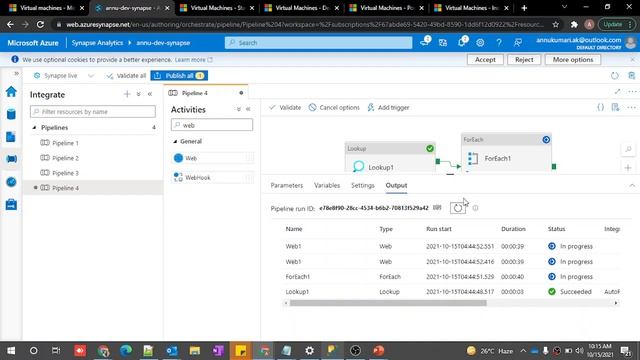Open Azure settings gear
This screenshot has width=640, height=360.
[x=480, y=42]
